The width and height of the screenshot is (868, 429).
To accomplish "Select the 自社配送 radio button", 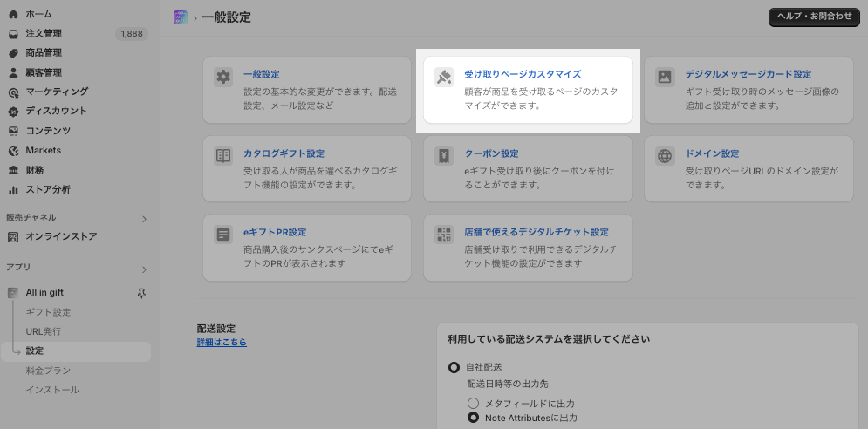I will coord(454,367).
